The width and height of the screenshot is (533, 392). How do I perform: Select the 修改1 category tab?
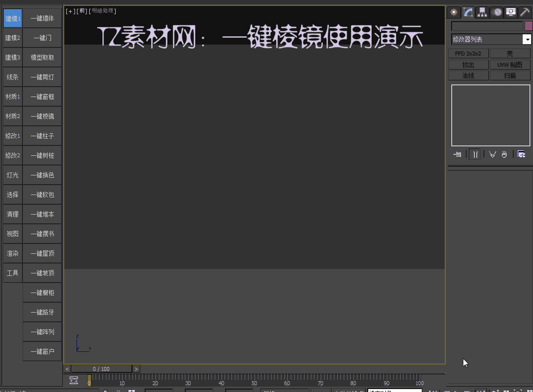tap(13, 136)
